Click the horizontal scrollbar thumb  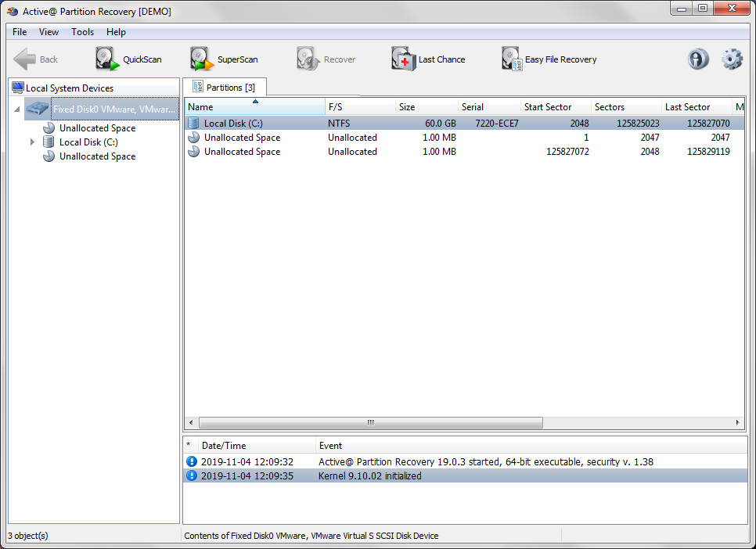point(371,423)
